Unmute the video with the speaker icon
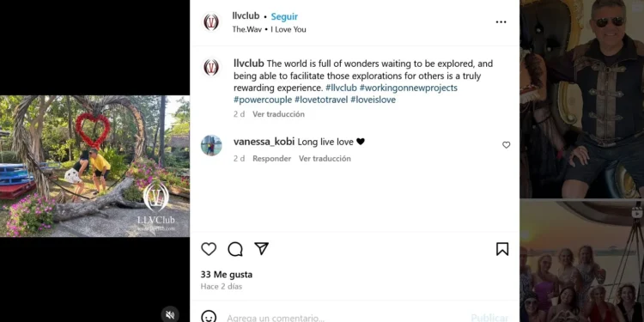 point(170,314)
